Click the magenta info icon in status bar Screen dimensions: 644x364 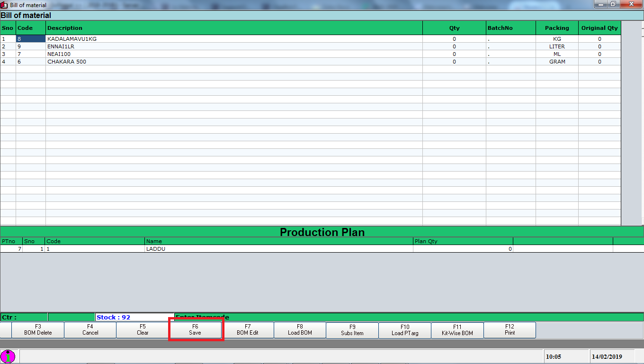8,356
